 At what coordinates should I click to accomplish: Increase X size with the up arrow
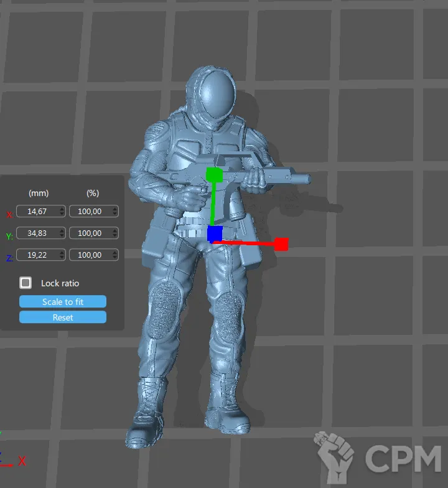point(61,209)
